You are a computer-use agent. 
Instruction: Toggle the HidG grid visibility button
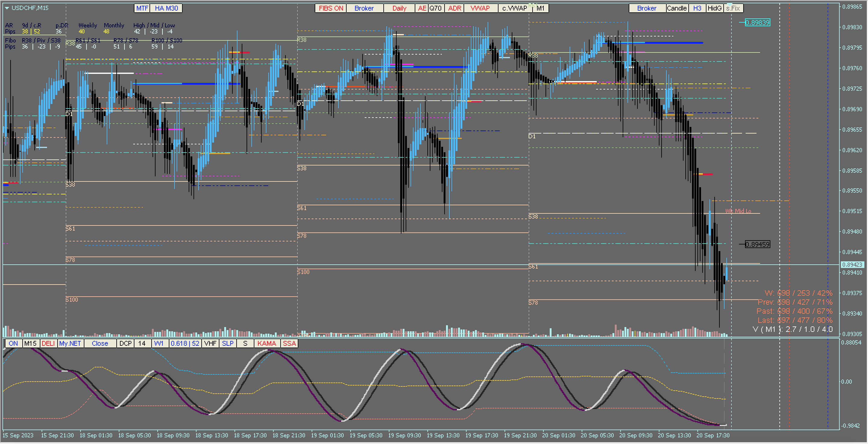click(x=714, y=8)
